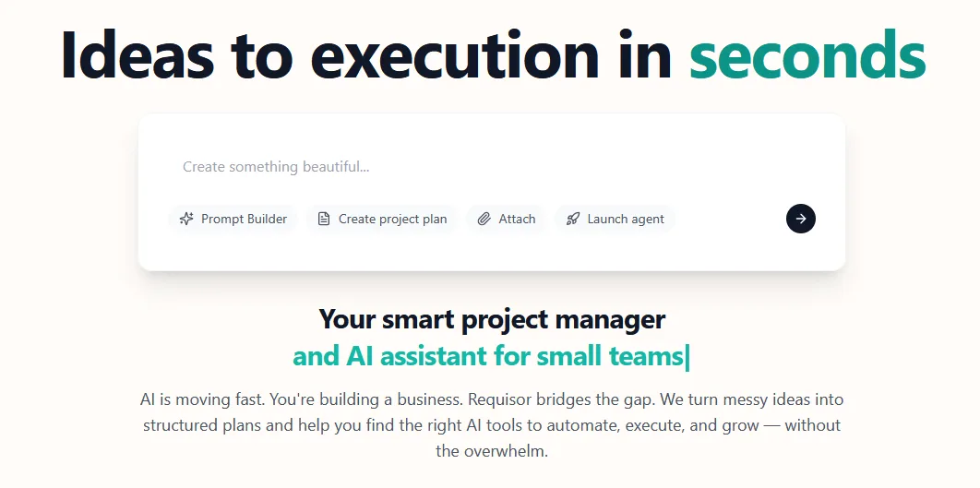Select the Create project plan label
980x488 pixels.
(392, 219)
